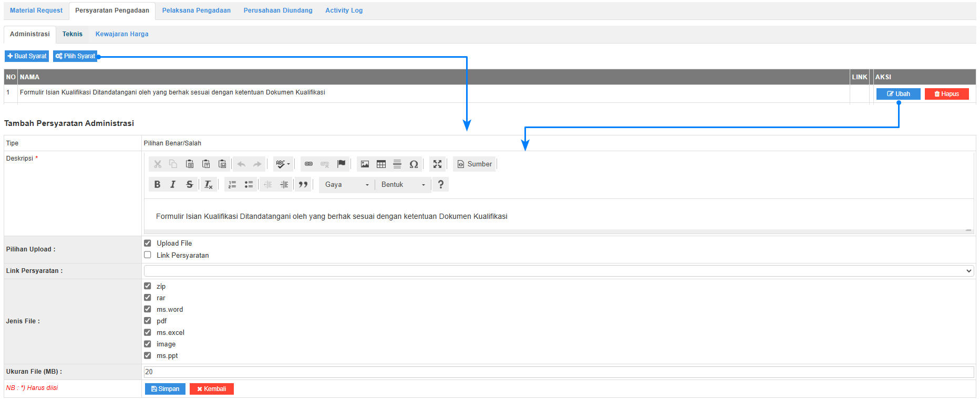Click Paste from Word icon

[x=222, y=164]
